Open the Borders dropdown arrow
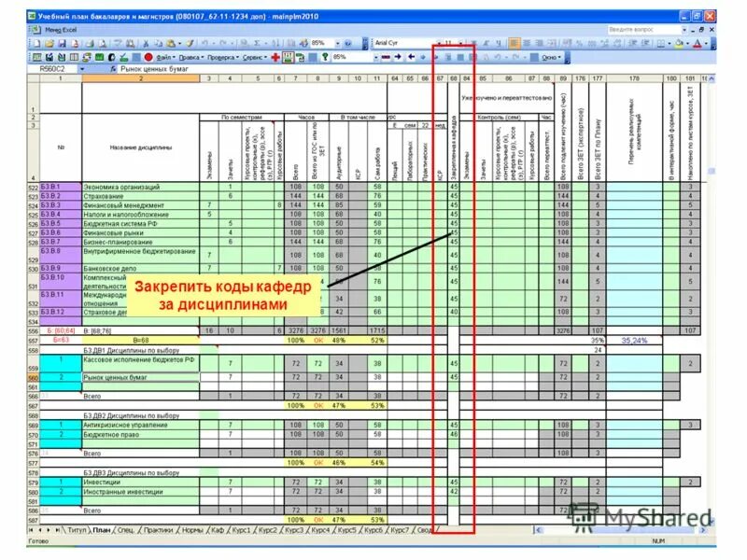 669,43
